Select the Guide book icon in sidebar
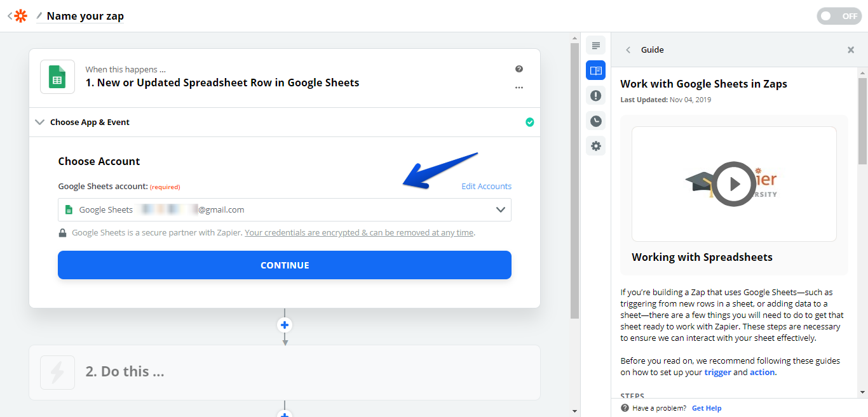This screenshot has height=417, width=868. [595, 70]
